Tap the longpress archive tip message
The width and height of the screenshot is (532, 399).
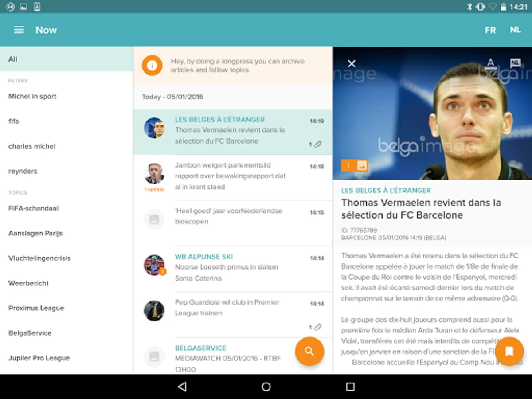click(x=238, y=66)
